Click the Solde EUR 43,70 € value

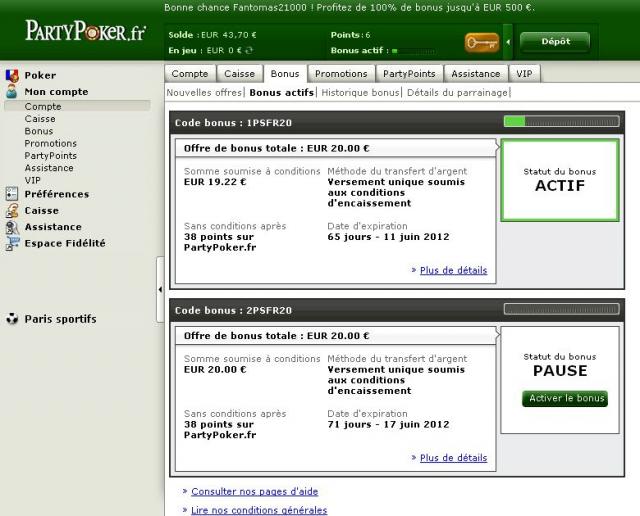[x=229, y=35]
